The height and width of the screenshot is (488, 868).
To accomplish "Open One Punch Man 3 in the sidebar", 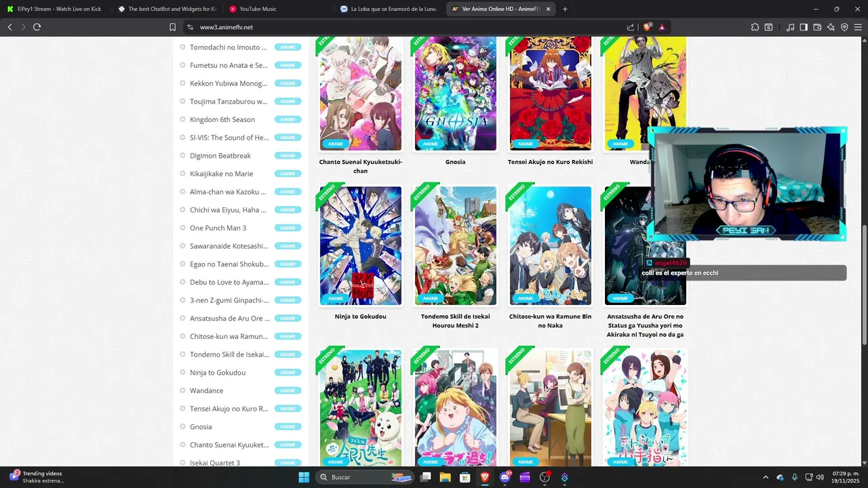I will [x=218, y=228].
